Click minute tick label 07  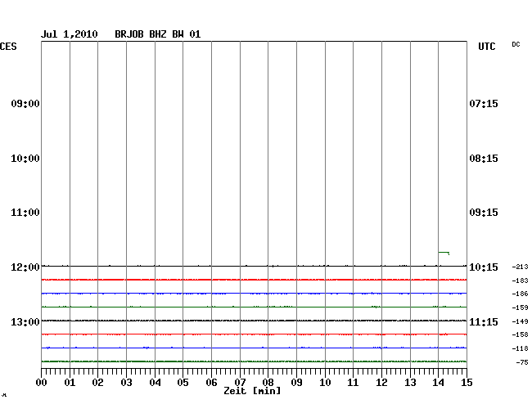[240, 383]
